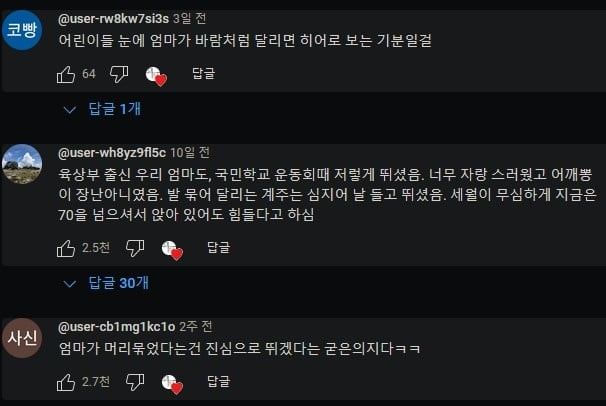Open the @user-rw8kw7si3s profile link

pyautogui.click(x=113, y=19)
